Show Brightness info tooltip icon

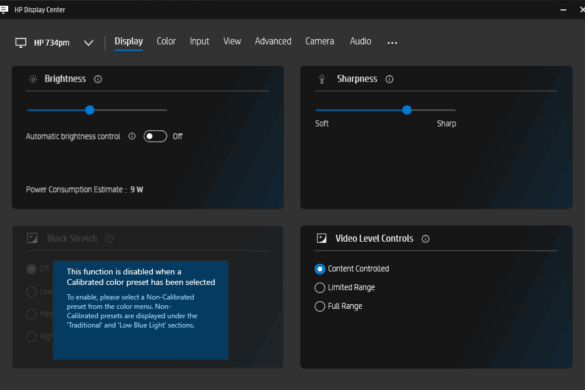click(98, 79)
